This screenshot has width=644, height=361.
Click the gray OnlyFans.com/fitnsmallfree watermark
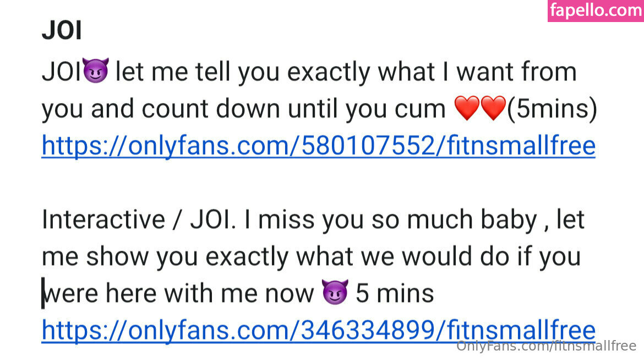pos(546,346)
